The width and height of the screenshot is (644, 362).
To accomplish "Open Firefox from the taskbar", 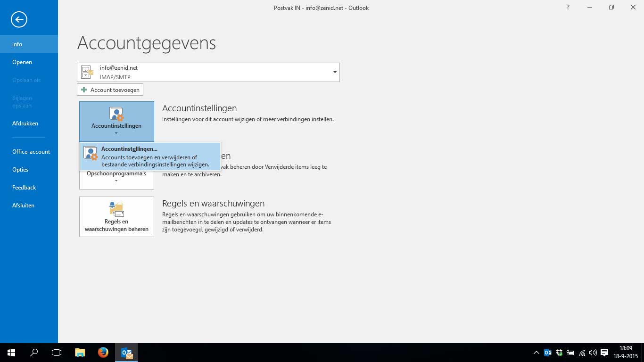I will click(x=103, y=353).
